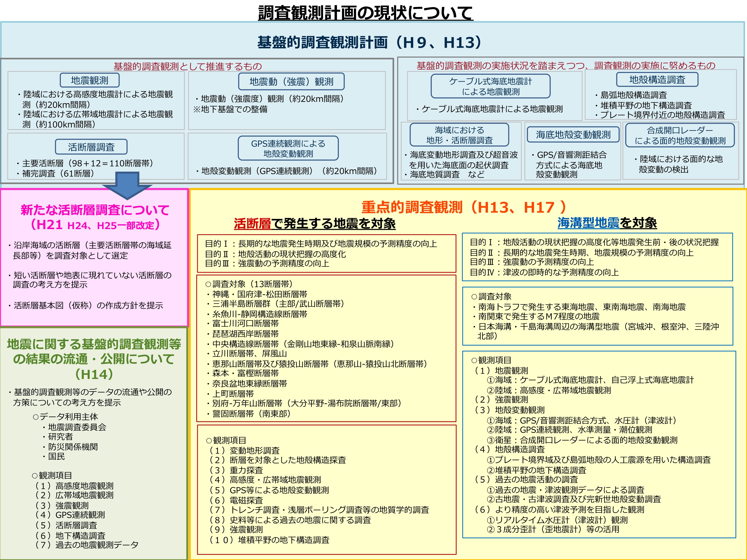Select the 海底地殻変動観測 label box
Screen dimensions: 747x560
(x=573, y=134)
